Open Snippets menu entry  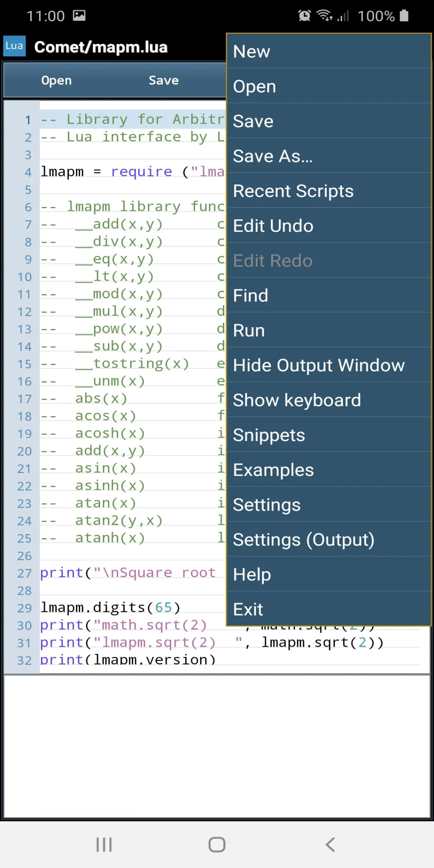tap(329, 434)
